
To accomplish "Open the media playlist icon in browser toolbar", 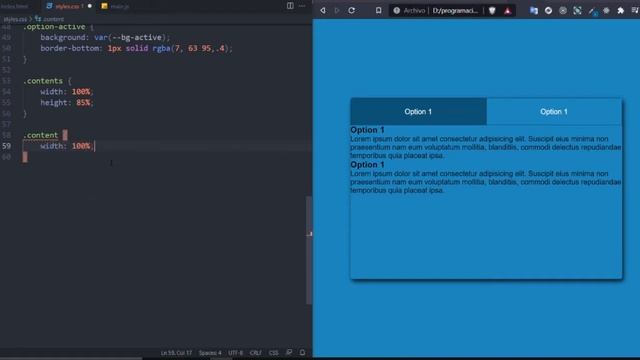I will [635, 11].
